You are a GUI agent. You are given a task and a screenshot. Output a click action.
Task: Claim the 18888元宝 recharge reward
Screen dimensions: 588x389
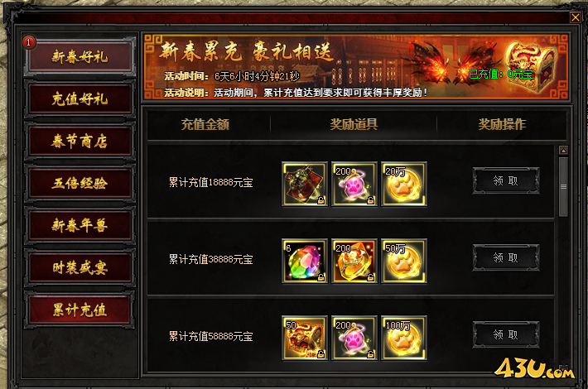pos(506,180)
